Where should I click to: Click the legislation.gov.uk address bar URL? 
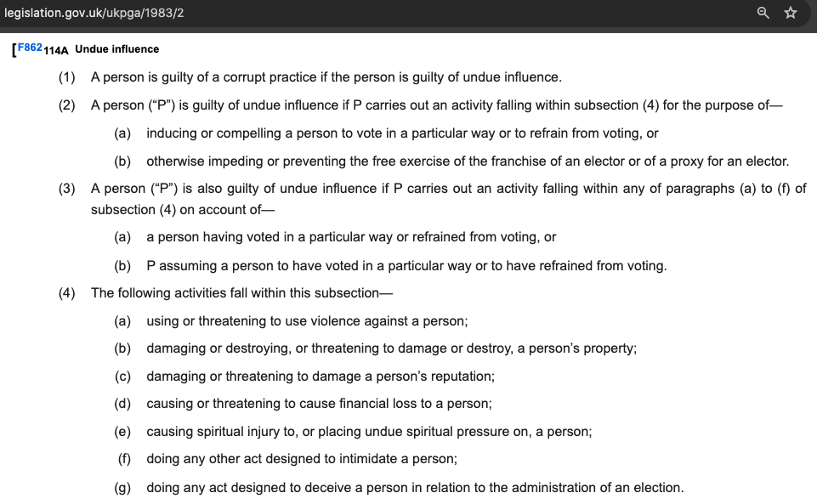[94, 12]
